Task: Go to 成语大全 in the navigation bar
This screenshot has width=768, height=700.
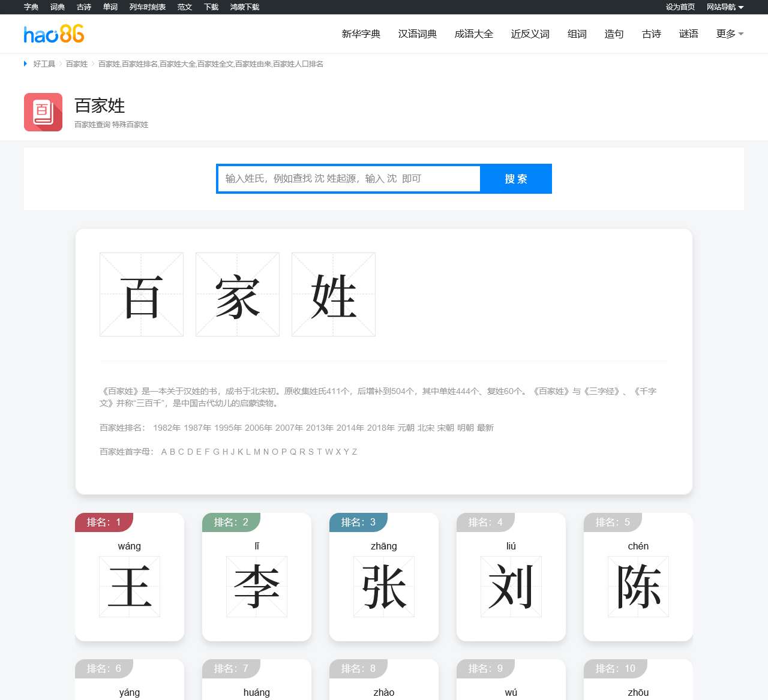Action: tap(474, 34)
